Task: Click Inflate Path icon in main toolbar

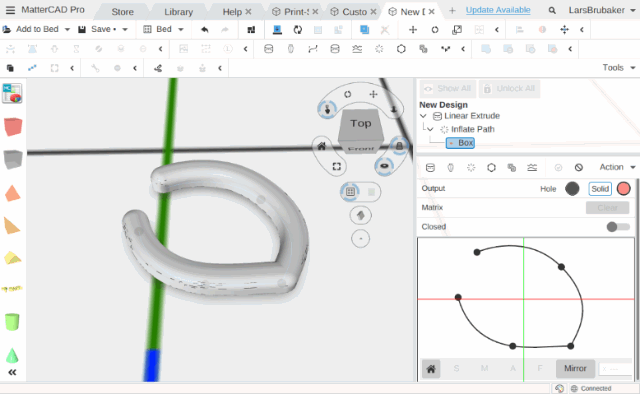Action: (x=379, y=49)
